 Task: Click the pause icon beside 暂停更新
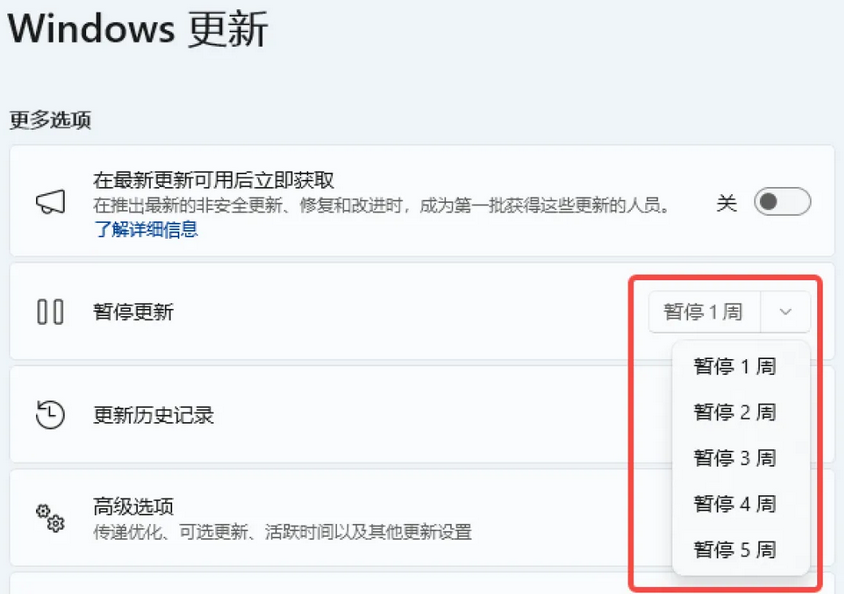[50, 312]
